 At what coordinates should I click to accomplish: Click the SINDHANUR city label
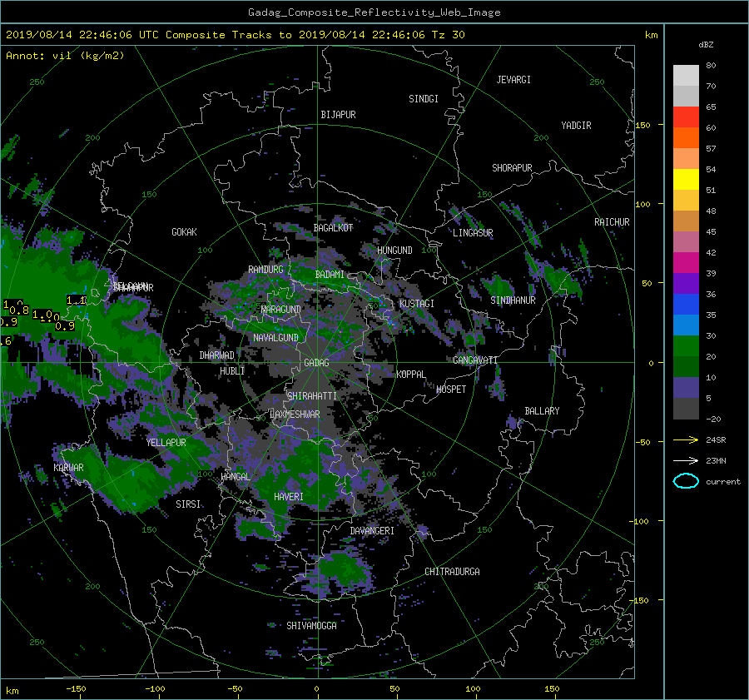point(513,300)
